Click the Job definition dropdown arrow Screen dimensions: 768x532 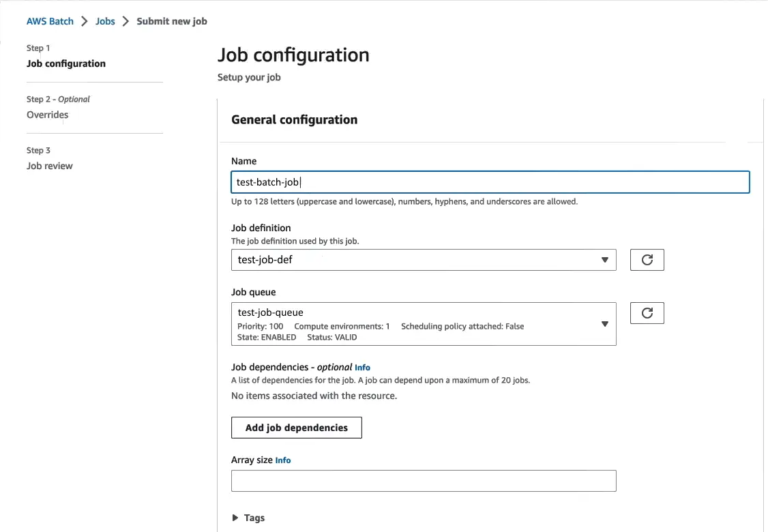coord(604,260)
